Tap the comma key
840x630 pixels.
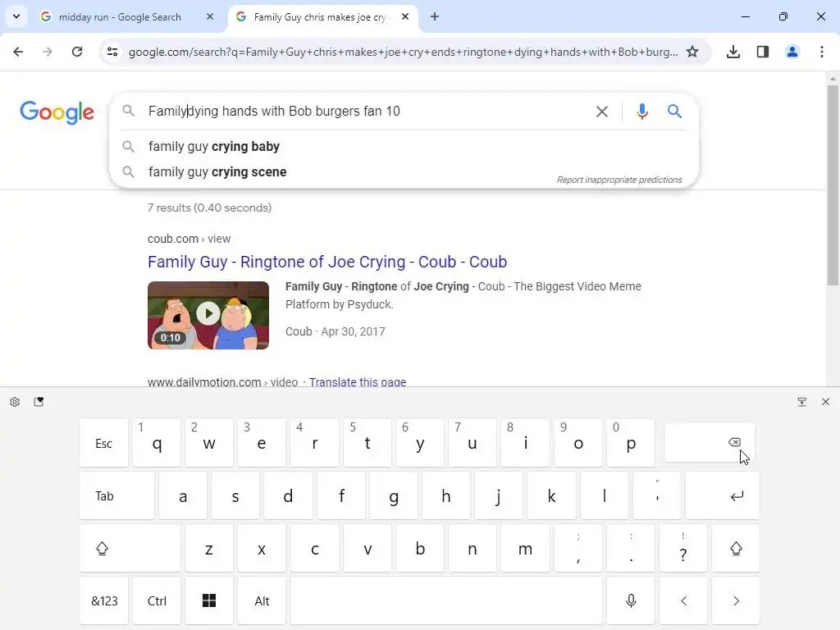(x=578, y=548)
